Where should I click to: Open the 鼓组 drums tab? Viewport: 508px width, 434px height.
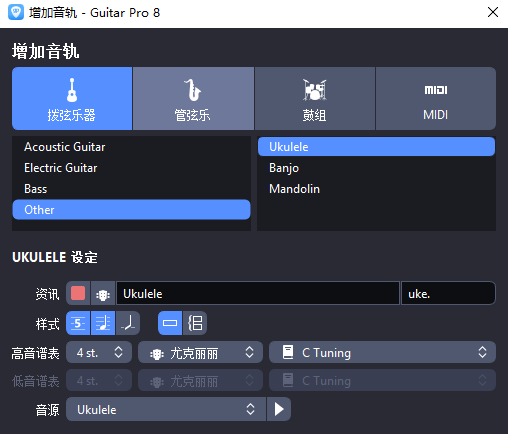tap(314, 98)
